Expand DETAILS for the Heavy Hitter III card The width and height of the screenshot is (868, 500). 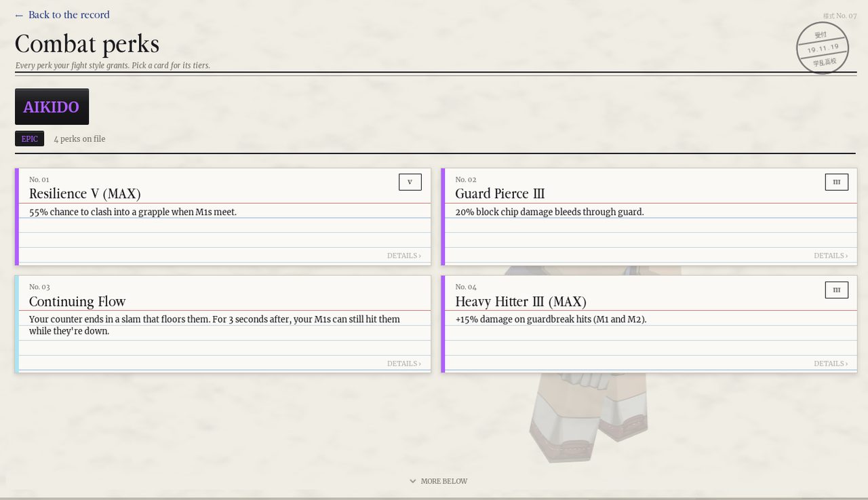(831, 364)
